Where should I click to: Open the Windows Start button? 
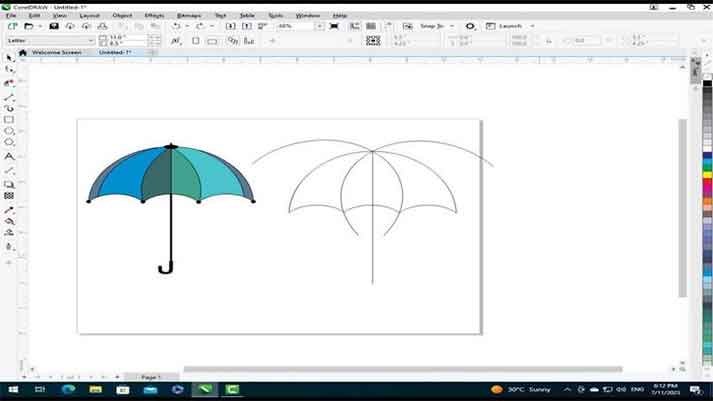pyautogui.click(x=13, y=389)
